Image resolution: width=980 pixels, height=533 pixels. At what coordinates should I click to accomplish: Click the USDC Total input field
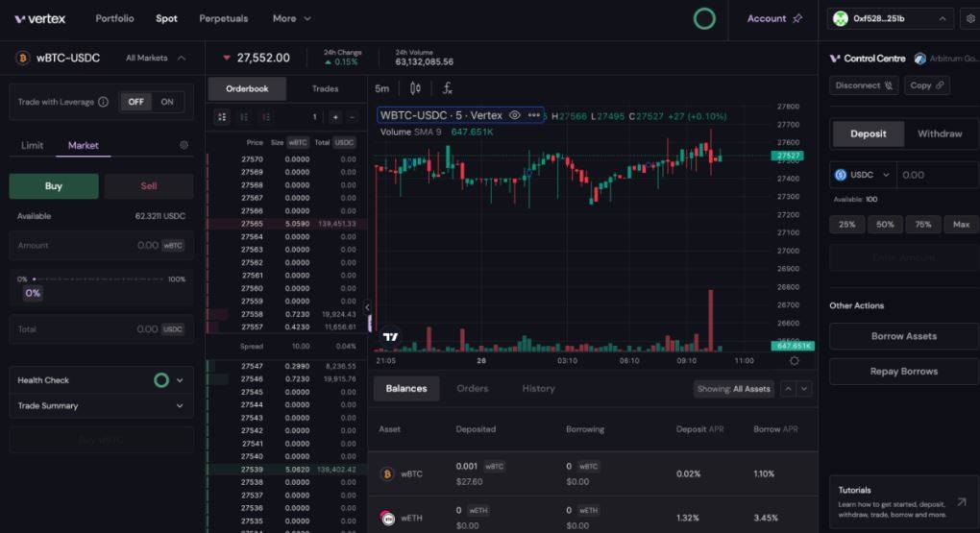101,329
